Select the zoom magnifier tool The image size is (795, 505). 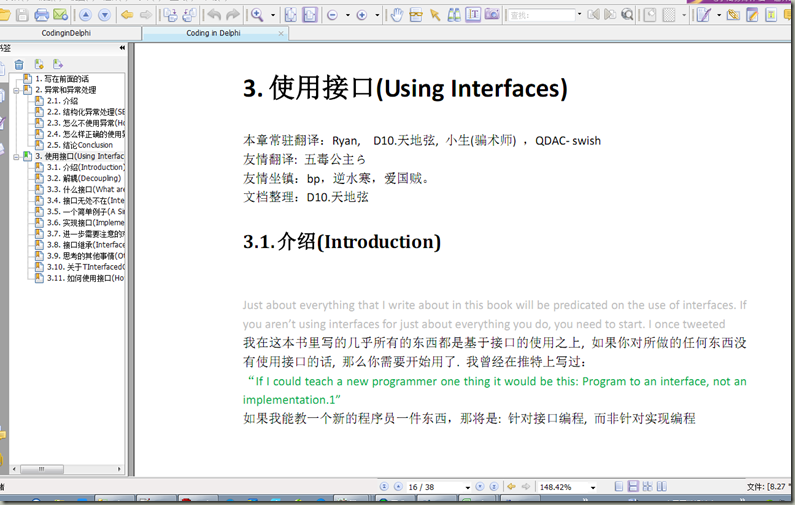[x=257, y=15]
